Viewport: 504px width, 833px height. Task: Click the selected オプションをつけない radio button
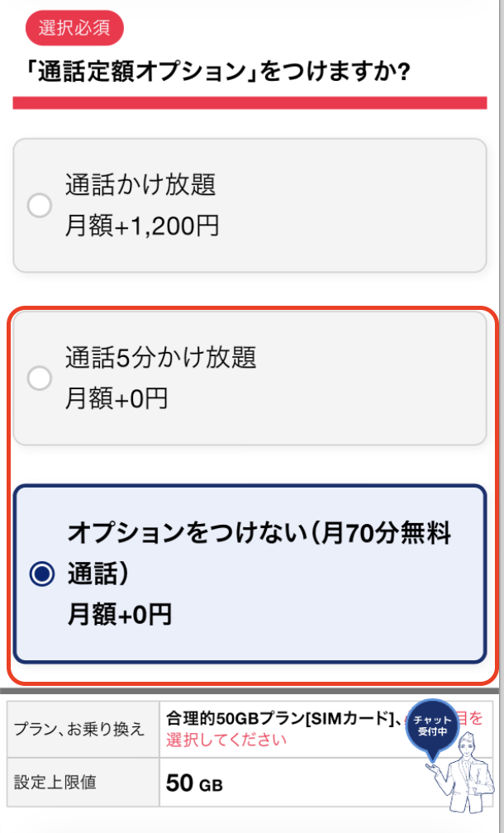(41, 574)
